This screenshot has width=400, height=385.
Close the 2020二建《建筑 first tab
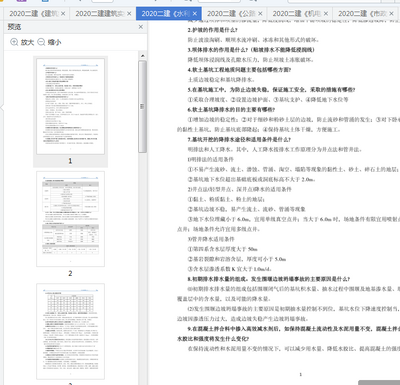click(x=63, y=14)
